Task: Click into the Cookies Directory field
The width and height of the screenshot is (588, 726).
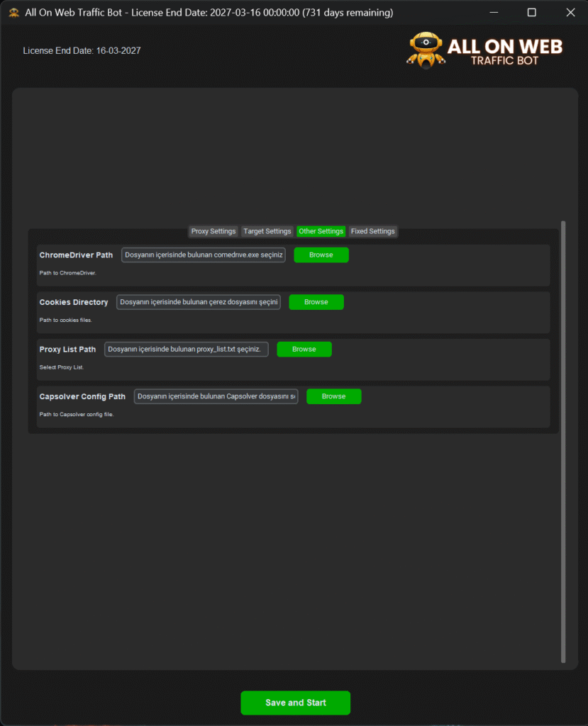Action: point(199,302)
